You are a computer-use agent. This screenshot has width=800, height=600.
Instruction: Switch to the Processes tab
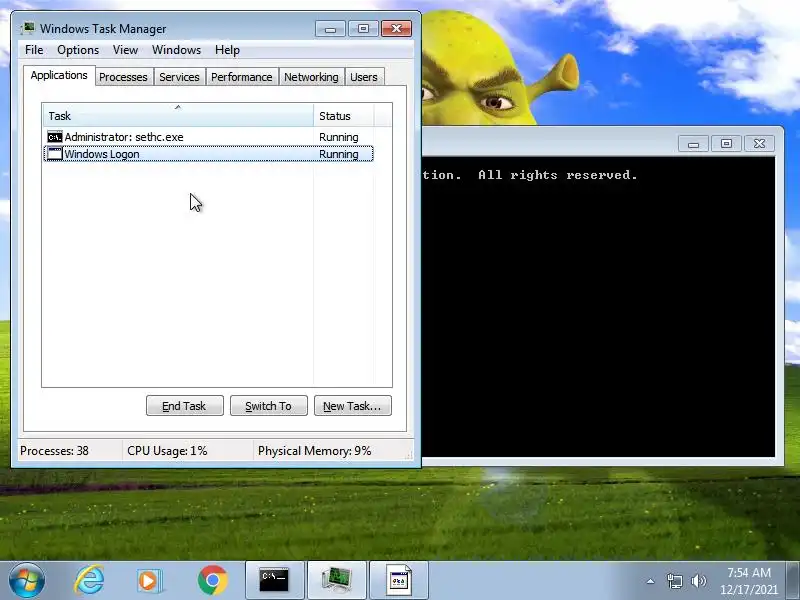coord(123,77)
